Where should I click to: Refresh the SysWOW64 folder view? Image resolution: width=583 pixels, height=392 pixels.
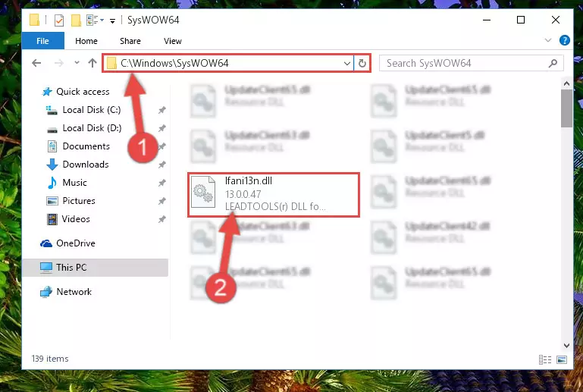click(x=362, y=63)
